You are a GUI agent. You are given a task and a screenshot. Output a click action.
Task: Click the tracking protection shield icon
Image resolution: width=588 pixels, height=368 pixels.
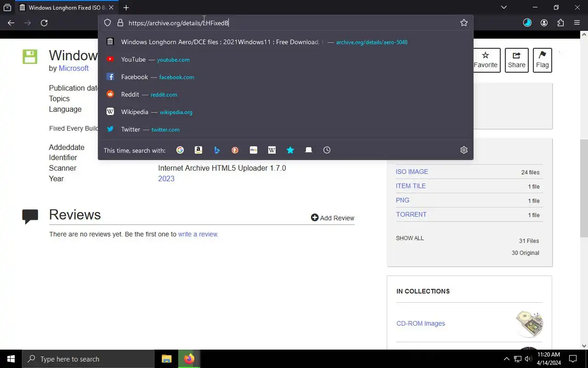(x=107, y=23)
